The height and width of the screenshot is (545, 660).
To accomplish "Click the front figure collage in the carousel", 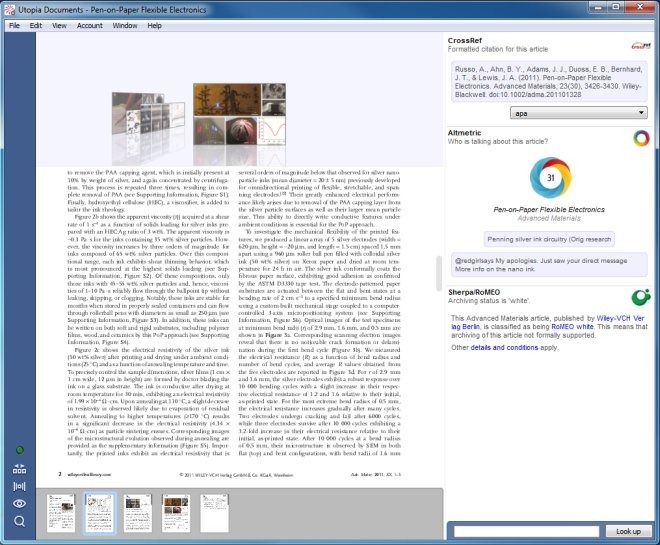I will [239, 114].
